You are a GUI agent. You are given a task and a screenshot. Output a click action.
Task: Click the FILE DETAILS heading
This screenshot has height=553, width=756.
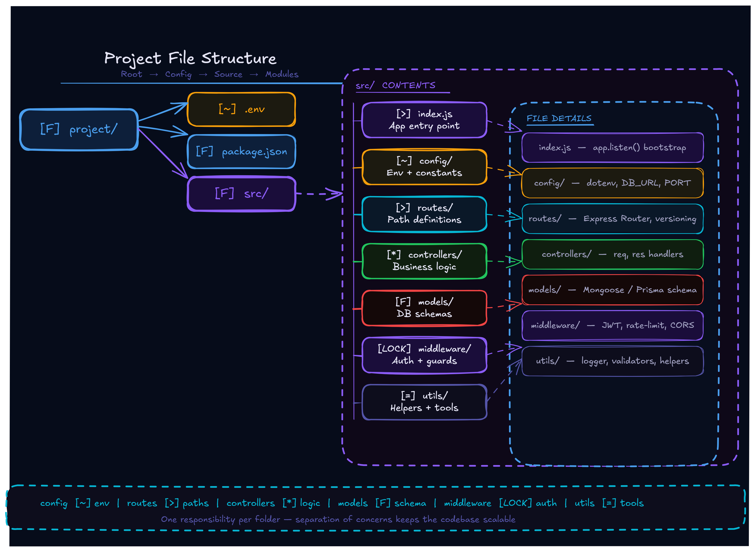559,119
